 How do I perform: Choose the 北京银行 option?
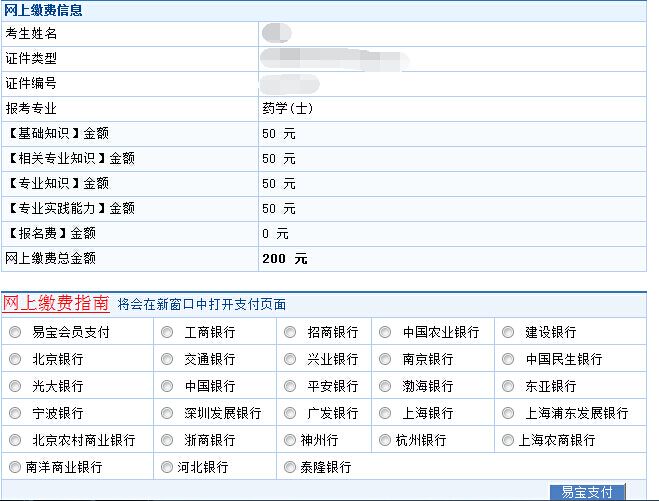(x=15, y=359)
